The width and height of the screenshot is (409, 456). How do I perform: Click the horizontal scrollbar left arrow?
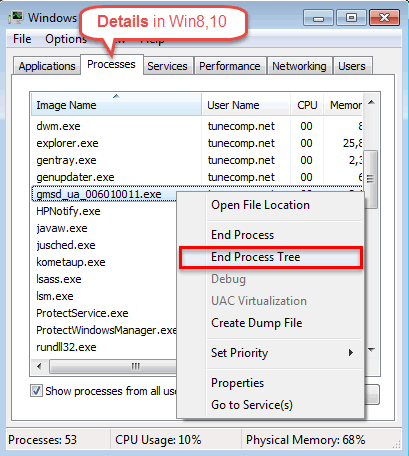click(x=39, y=367)
